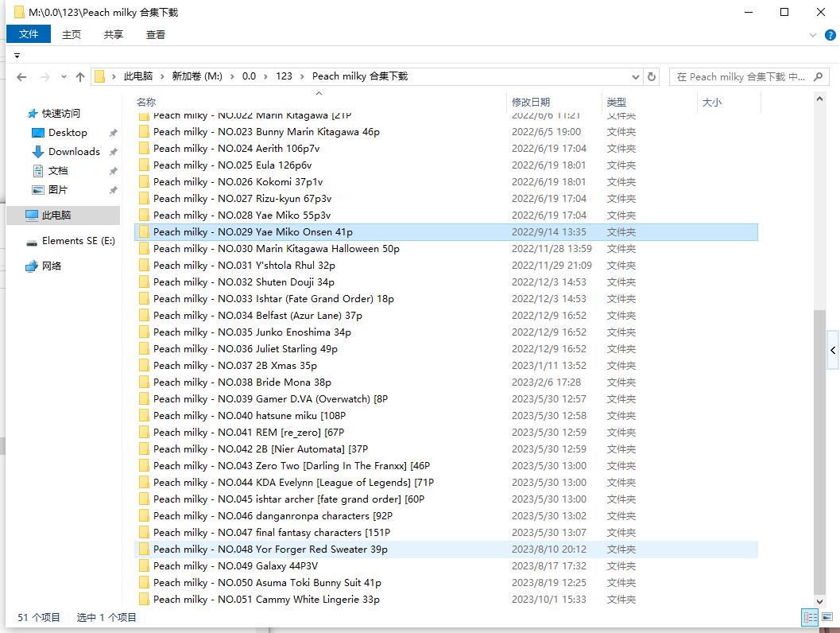Switch to the 主页 ribbon tab
Image resolution: width=840 pixels, height=633 pixels.
pyautogui.click(x=72, y=34)
